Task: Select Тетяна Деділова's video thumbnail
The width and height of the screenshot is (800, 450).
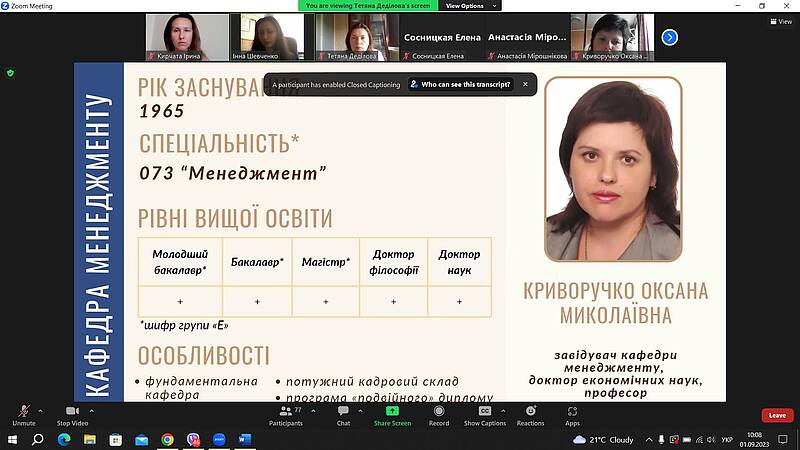Action: pos(356,37)
